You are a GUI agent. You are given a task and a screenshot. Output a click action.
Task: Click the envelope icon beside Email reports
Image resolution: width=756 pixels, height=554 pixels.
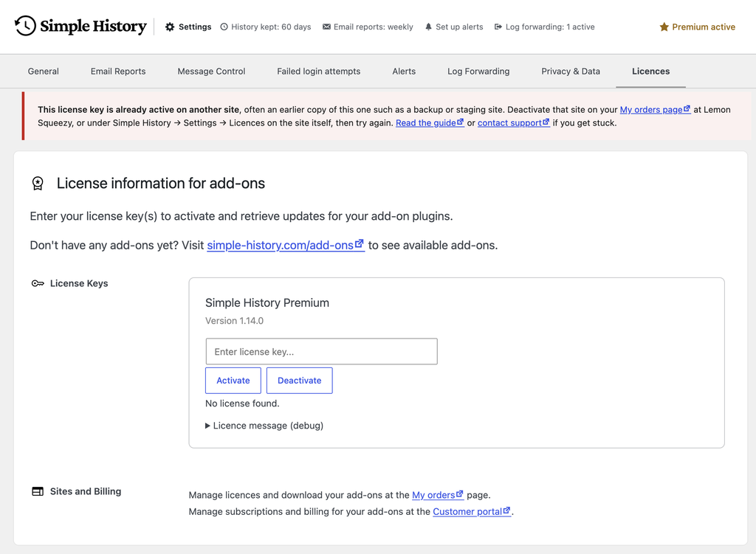click(x=326, y=27)
